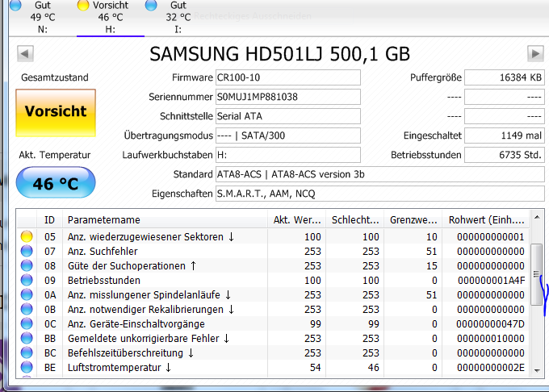This screenshot has height=392, width=549.
Task: Click the Standard field ATA8-ACS
Action: pos(380,174)
